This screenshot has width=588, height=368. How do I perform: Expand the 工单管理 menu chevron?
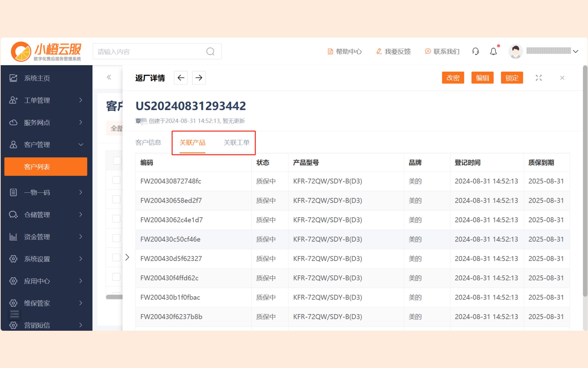(81, 100)
